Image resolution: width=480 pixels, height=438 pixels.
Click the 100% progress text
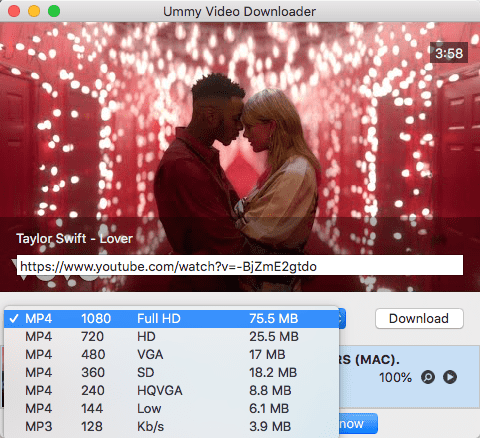click(x=395, y=378)
